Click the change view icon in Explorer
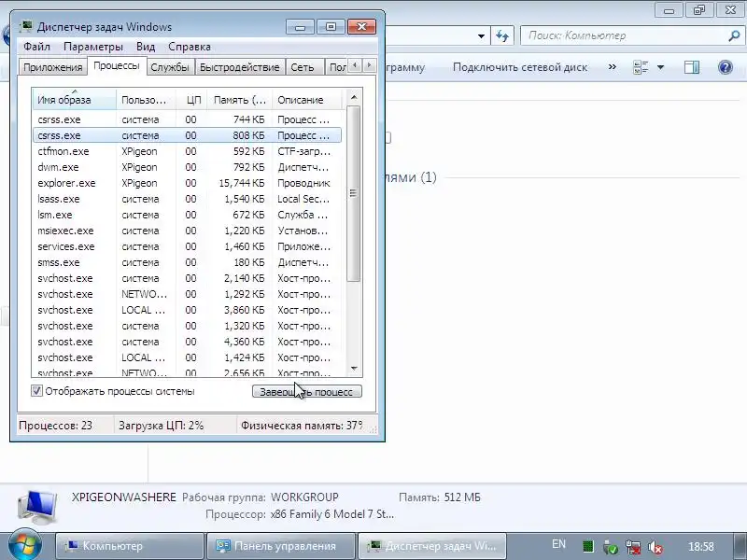This screenshot has height=560, width=747. pos(641,67)
